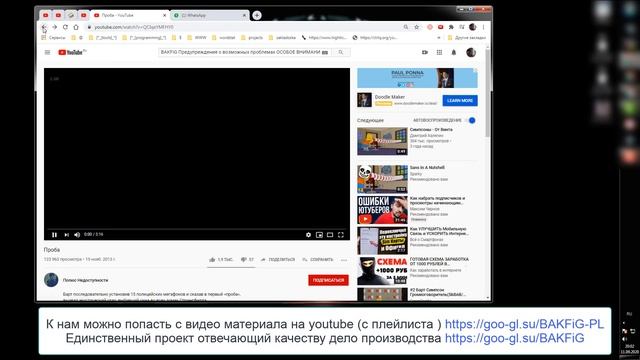The height and width of the screenshot is (360, 640).
Task: Focus the browser address bar showing youtube.com
Action: point(245,27)
